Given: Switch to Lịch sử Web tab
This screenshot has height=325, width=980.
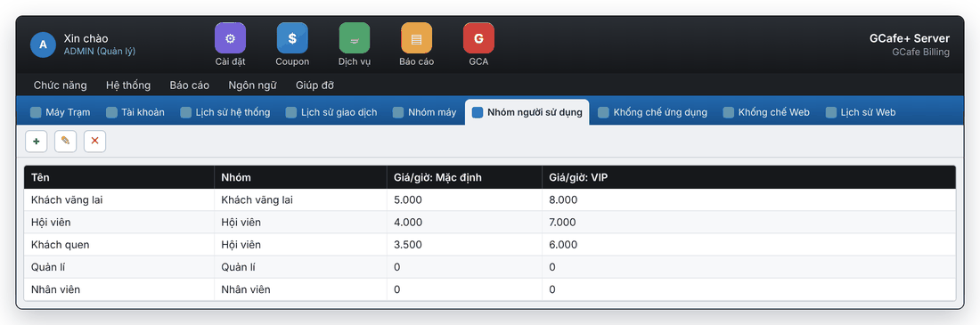Looking at the screenshot, I should click(861, 112).
